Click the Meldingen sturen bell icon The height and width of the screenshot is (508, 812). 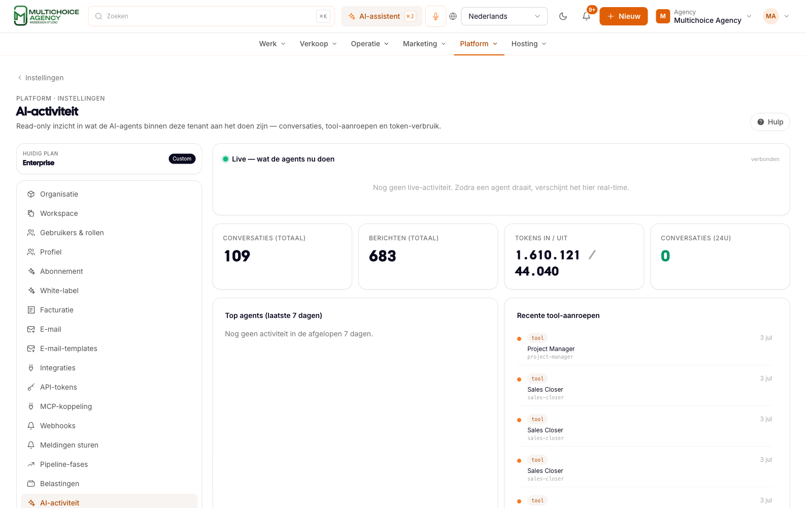click(x=31, y=445)
